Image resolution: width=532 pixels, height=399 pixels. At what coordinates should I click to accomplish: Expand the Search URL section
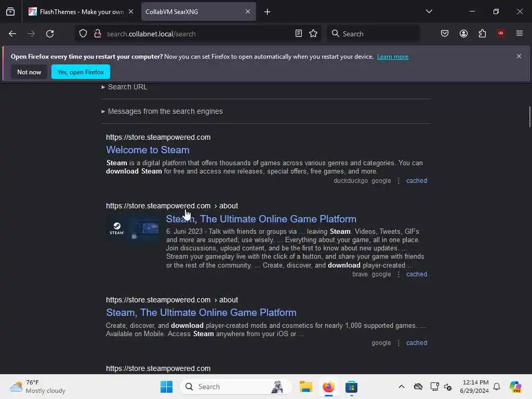(x=125, y=87)
